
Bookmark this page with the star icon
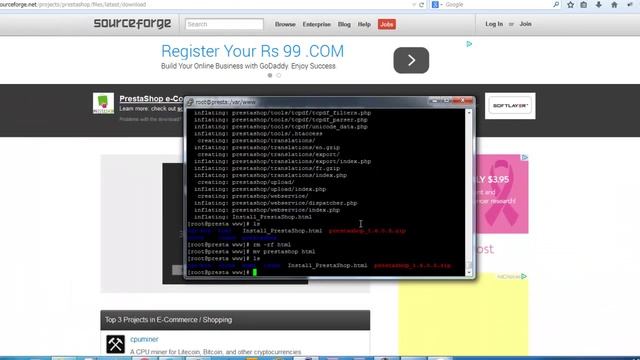pyautogui.click(x=571, y=4)
